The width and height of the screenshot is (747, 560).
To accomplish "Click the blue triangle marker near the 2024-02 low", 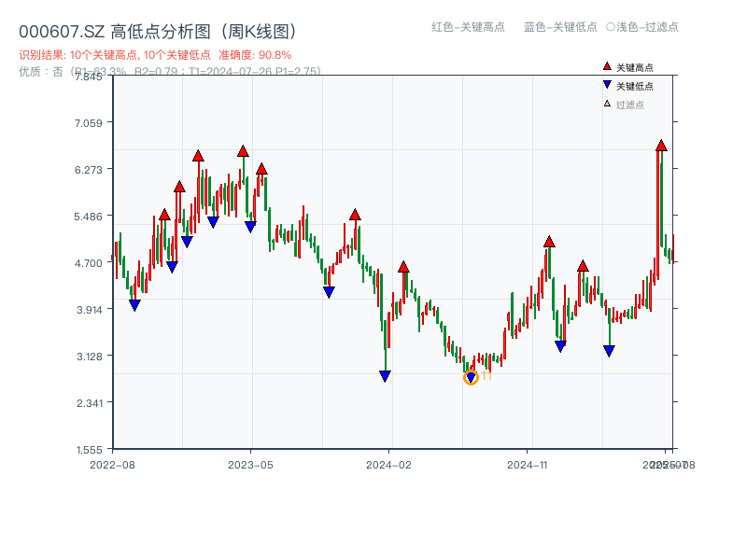I will (386, 374).
